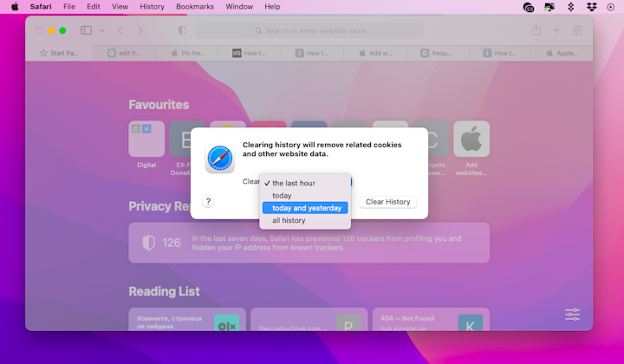Toggle the Safari sidebar
624x364 pixels.
[x=86, y=30]
